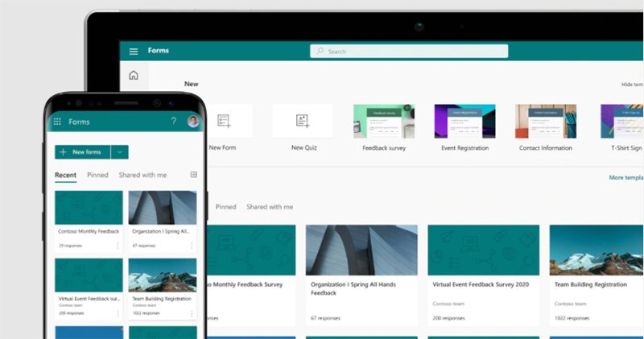Click the '1022 responses' text on tablet card
The height and width of the screenshot is (339, 644).
[x=572, y=318]
